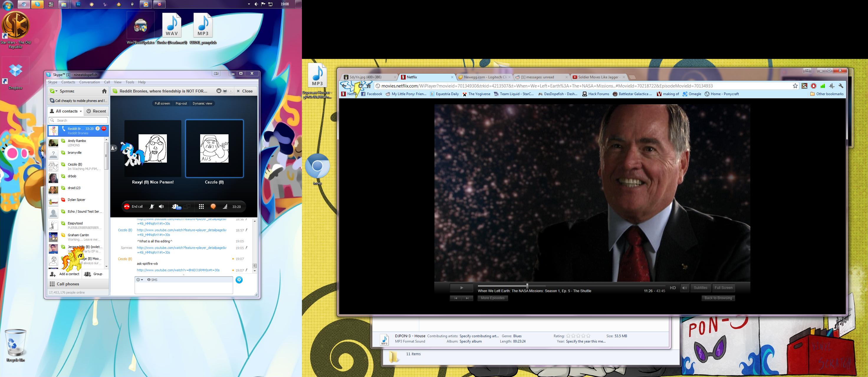Create a Group in Skype
Screen dimensions: 868x377
tap(93, 274)
